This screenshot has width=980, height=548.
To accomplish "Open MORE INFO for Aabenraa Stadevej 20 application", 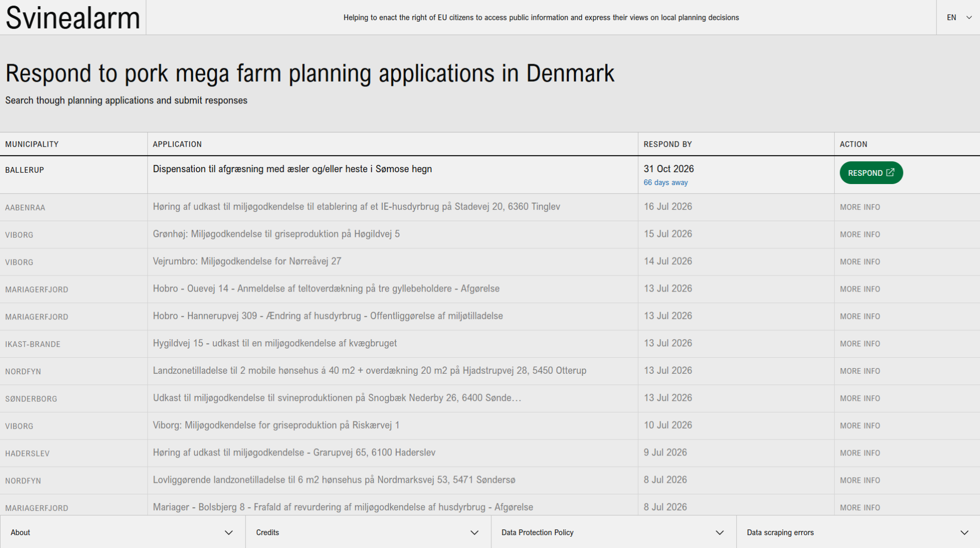I will coord(860,207).
